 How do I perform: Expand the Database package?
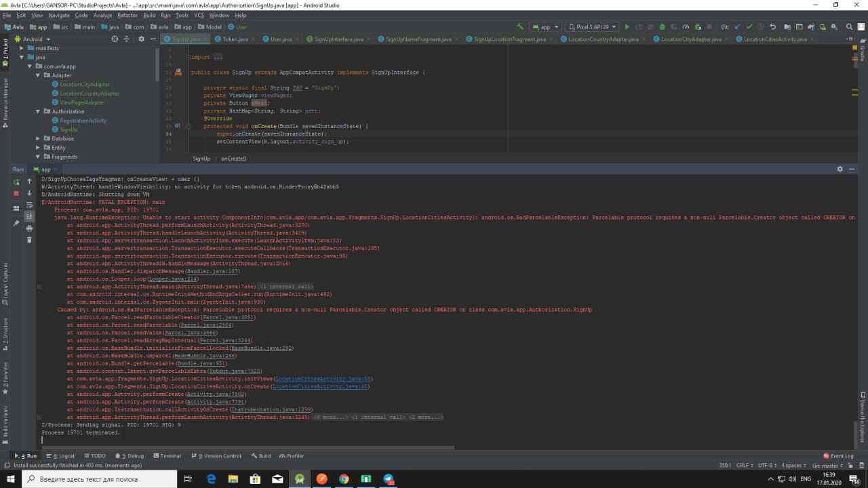(38, 138)
